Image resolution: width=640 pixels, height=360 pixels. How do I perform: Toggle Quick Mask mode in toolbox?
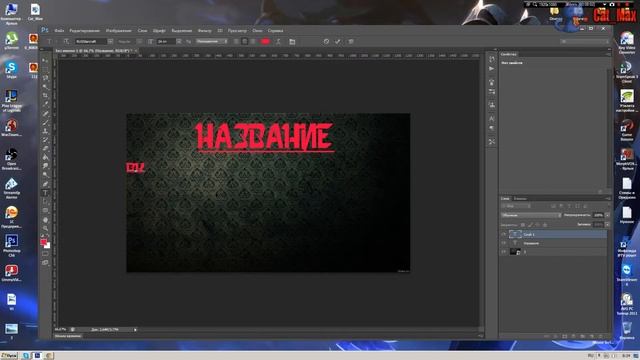45,254
